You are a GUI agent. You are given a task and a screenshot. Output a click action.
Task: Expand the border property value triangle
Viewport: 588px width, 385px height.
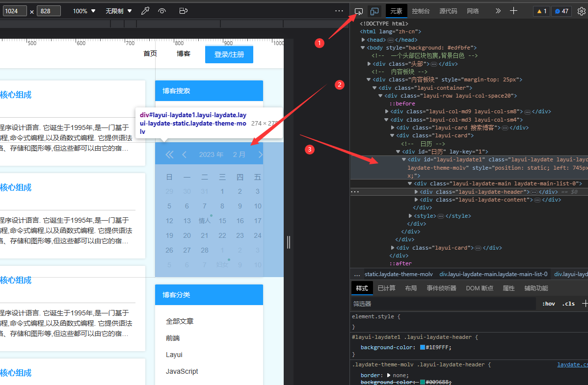pos(389,375)
